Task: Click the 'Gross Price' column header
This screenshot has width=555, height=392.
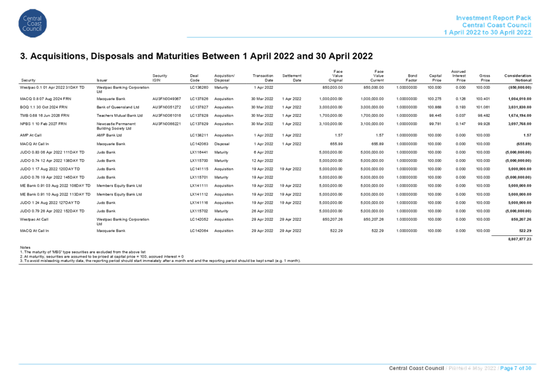Action: pos(485,78)
